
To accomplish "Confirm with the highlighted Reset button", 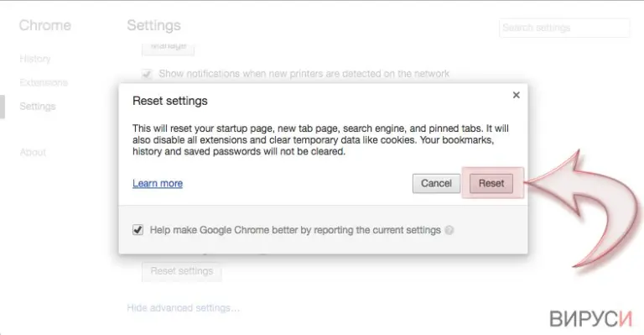I will [491, 183].
